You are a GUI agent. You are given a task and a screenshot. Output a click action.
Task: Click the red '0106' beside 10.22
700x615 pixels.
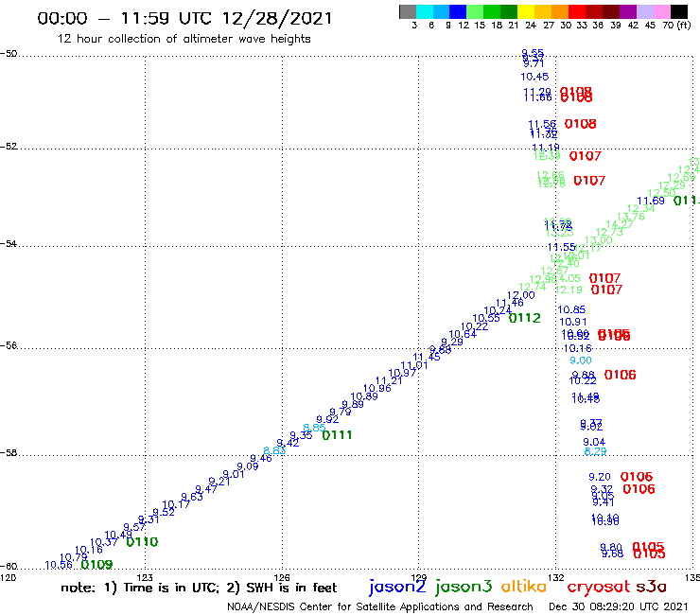click(x=621, y=376)
